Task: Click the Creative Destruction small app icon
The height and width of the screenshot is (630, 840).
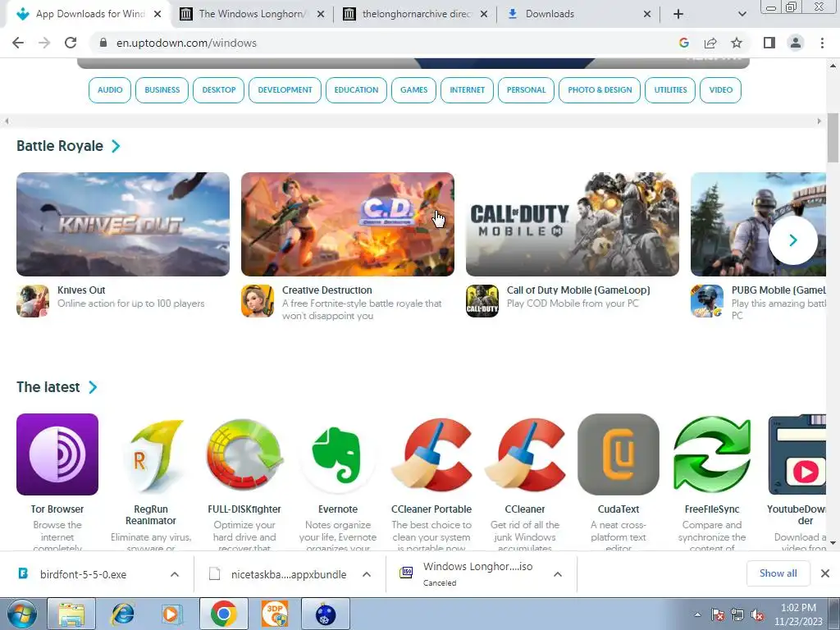Action: click(258, 301)
